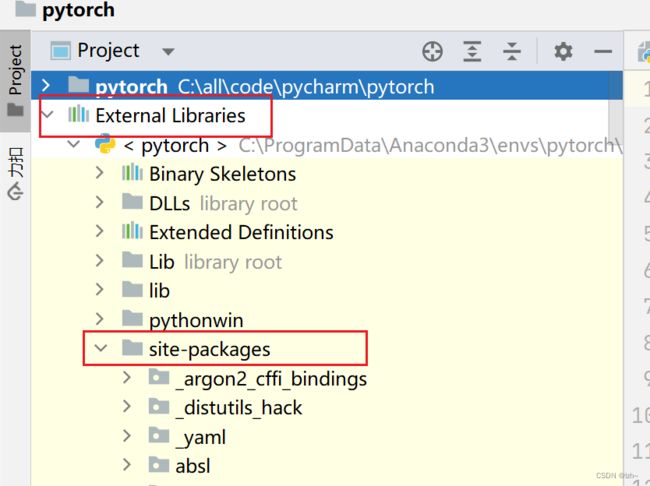Screen dimensions: 650x486
Task: Click the Collapse All toolbar icon
Action: (x=512, y=52)
